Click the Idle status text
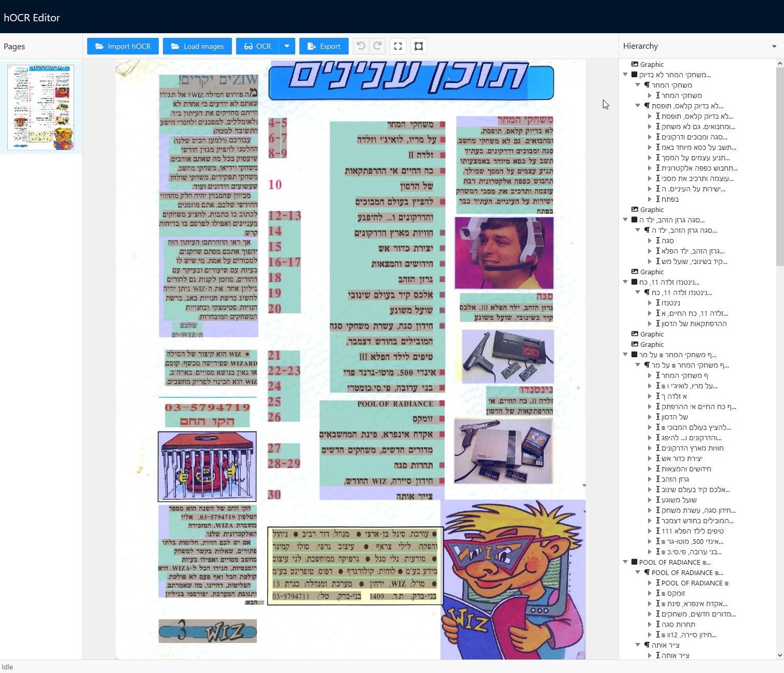The height and width of the screenshot is (673, 784). coord(7,667)
